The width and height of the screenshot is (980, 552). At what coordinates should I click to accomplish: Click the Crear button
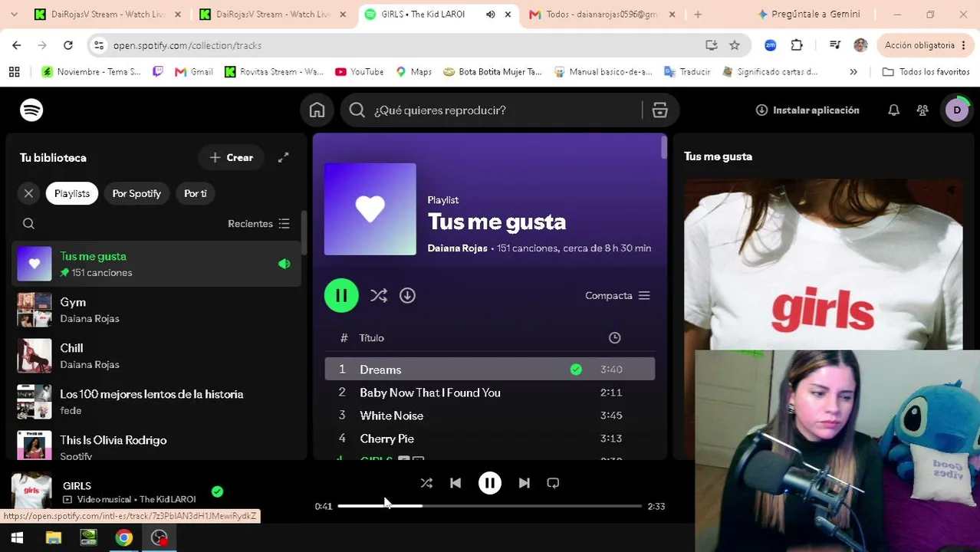click(231, 157)
